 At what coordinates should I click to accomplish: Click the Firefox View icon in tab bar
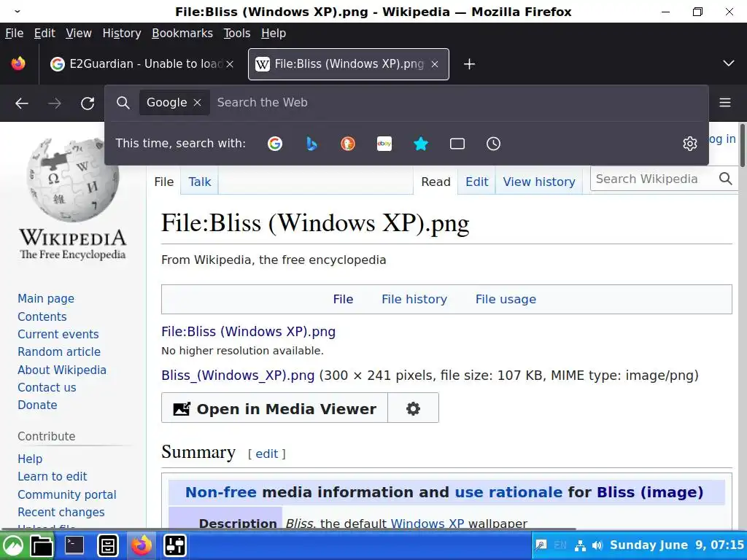18,63
